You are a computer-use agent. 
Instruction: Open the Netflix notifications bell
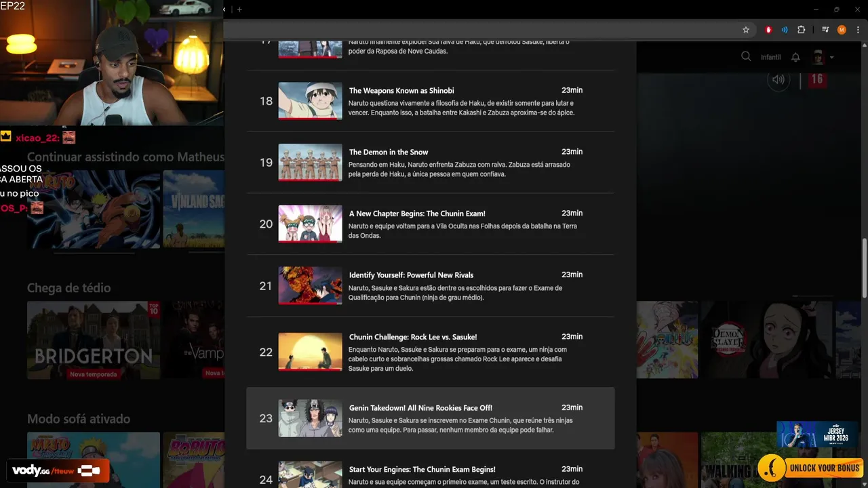pyautogui.click(x=796, y=57)
